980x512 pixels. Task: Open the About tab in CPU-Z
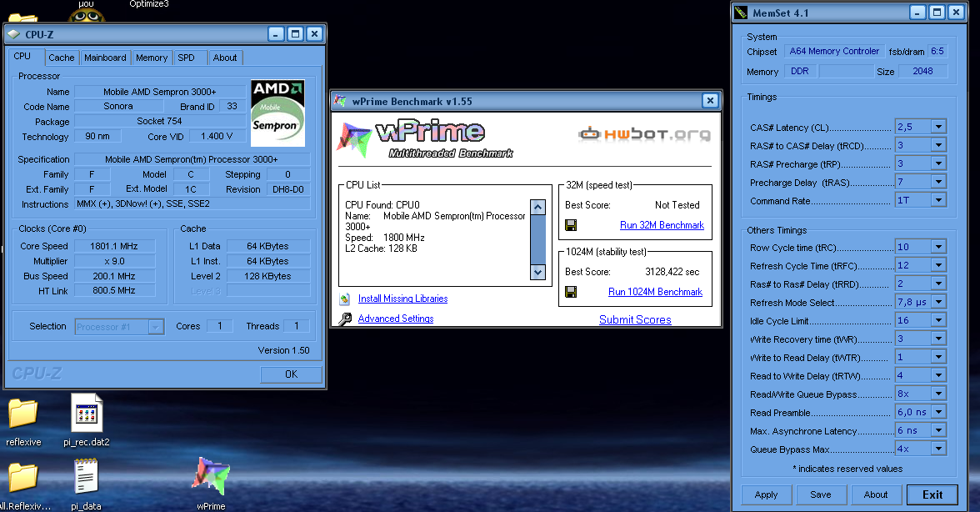pyautogui.click(x=225, y=58)
